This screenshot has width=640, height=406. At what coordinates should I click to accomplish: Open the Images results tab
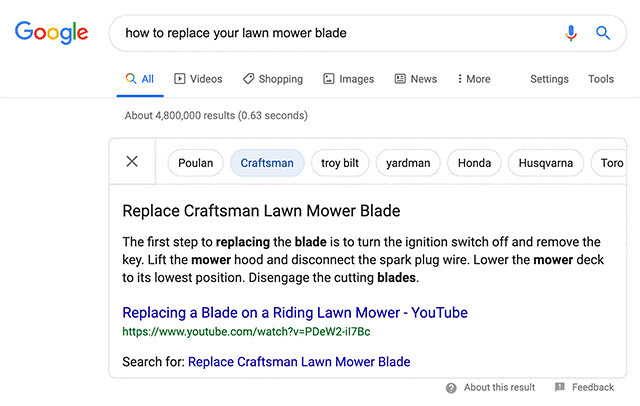coord(348,79)
